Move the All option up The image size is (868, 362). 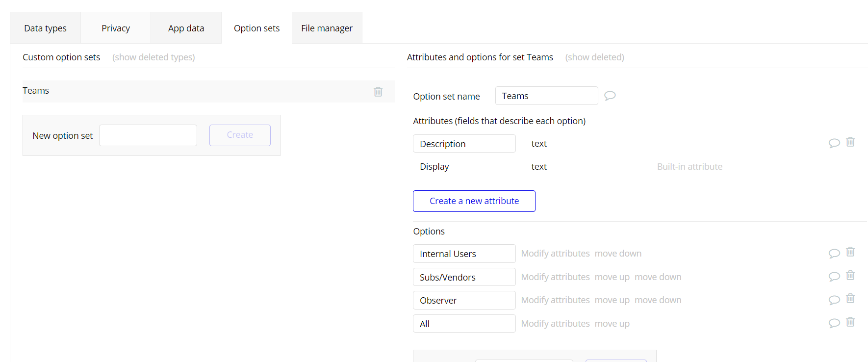[612, 324]
